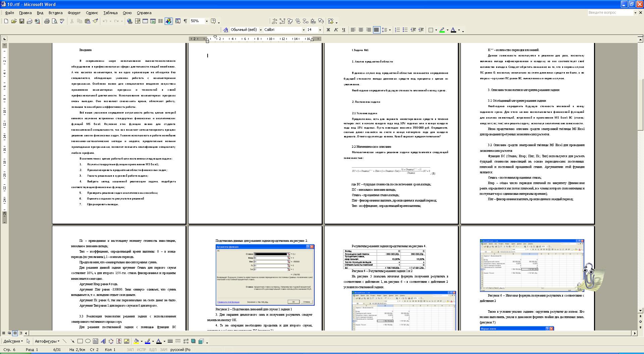Click the ЗАМ status bar indicator
The width and height of the screenshot is (644, 354).
[x=163, y=350]
